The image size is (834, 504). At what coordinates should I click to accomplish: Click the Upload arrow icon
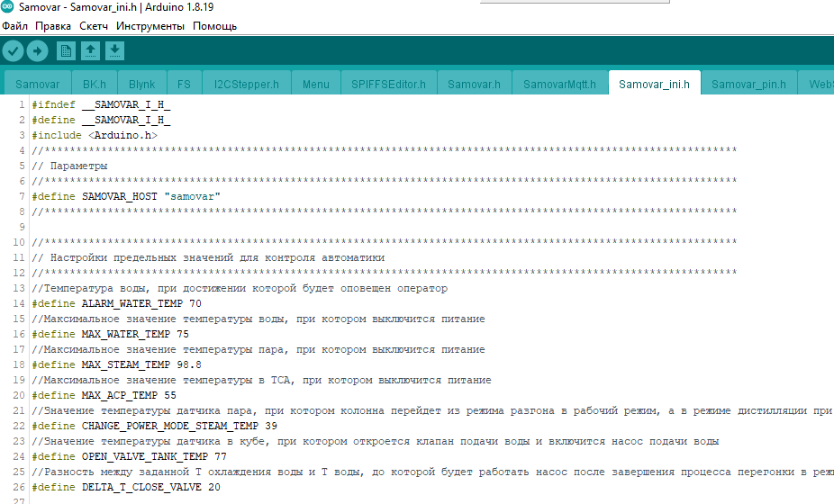pos(38,51)
